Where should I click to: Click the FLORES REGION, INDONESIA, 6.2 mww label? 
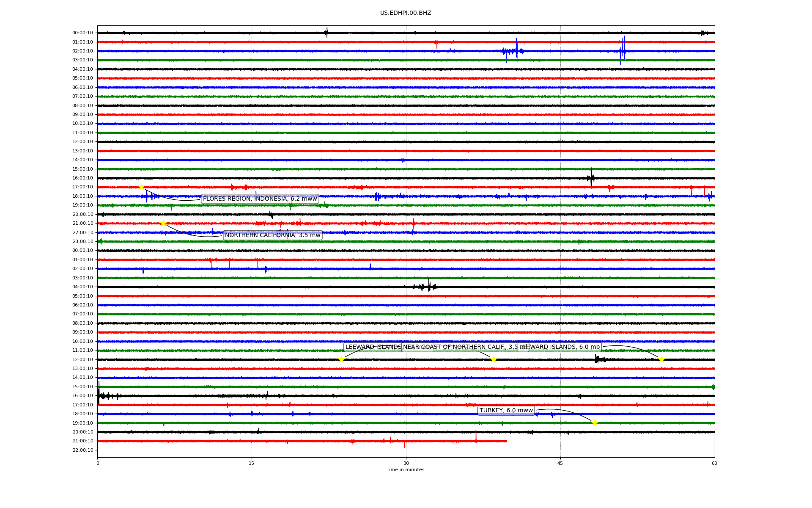(260, 199)
